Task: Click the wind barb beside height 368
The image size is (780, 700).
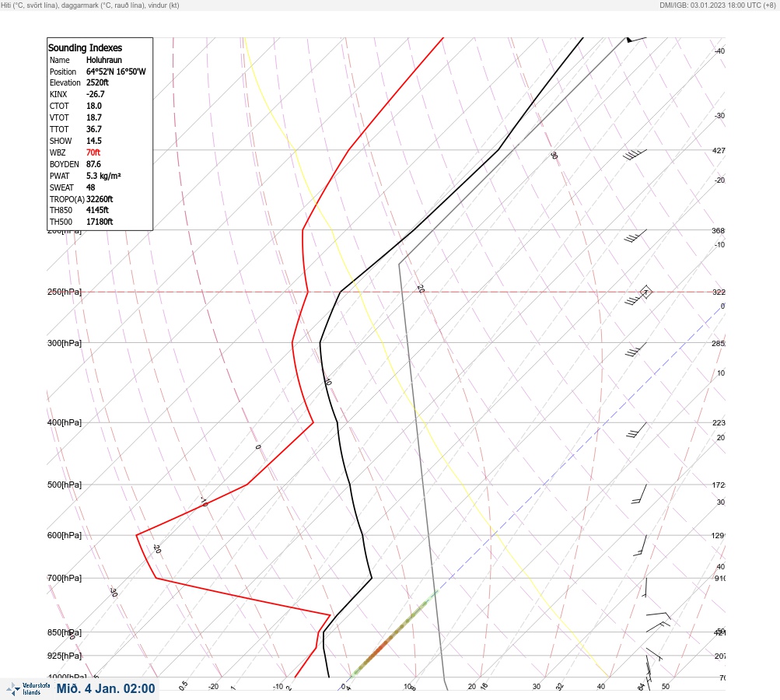Action: (635, 236)
